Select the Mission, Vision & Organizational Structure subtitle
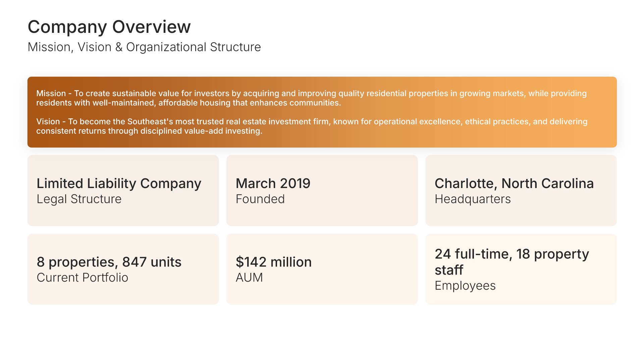Screen dimensions: 644x362 point(144,47)
